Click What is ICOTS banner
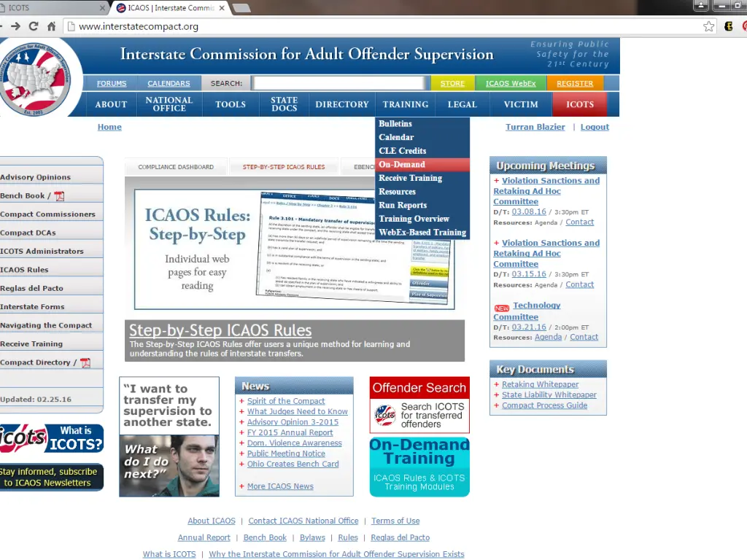The image size is (747, 560). tap(52, 438)
